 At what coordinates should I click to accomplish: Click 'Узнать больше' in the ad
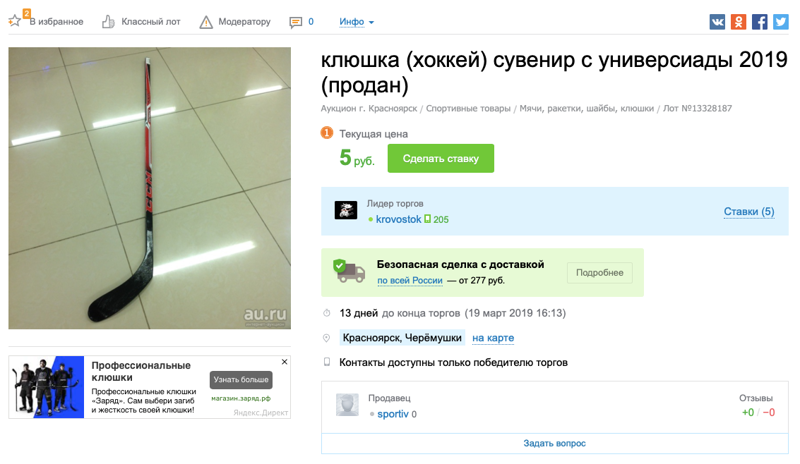click(240, 380)
